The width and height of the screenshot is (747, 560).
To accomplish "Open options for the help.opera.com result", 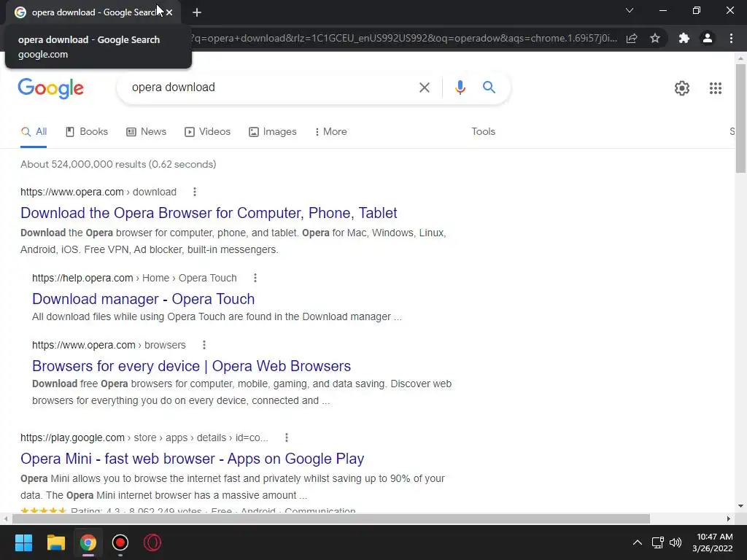I will 255,278.
